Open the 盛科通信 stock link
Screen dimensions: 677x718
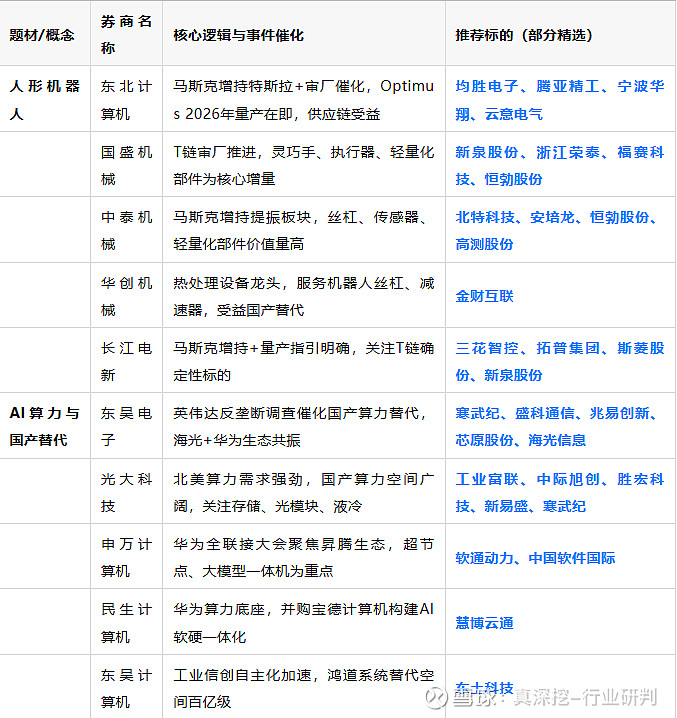pyautogui.click(x=545, y=413)
